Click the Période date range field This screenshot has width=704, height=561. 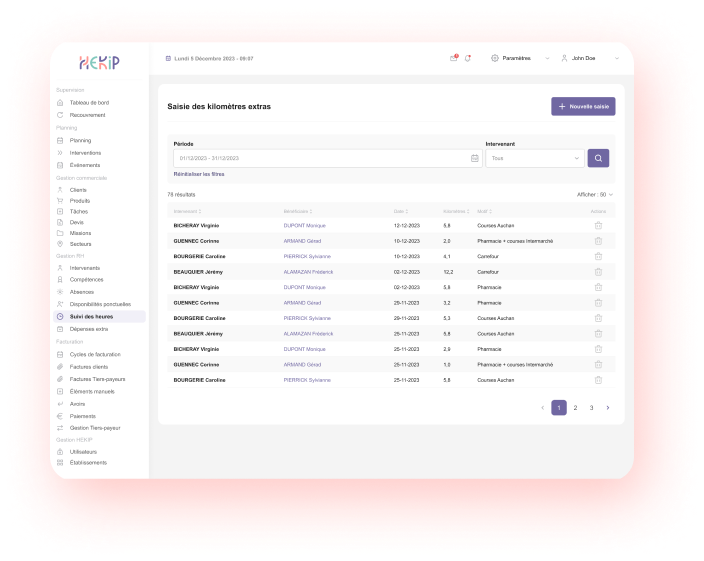(x=320, y=158)
